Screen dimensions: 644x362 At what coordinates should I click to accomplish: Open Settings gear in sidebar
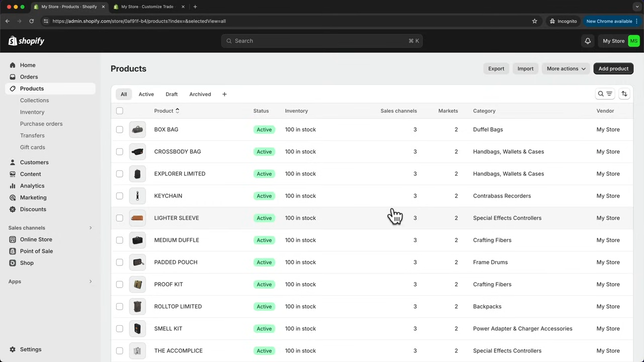coord(13,349)
